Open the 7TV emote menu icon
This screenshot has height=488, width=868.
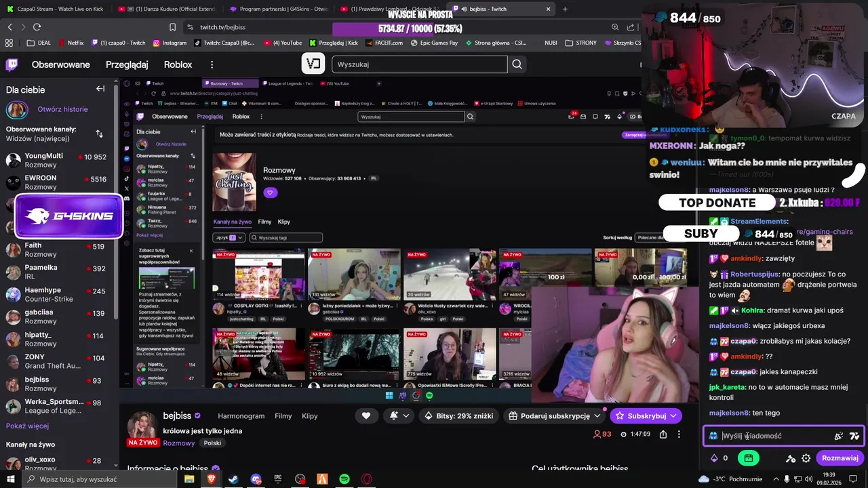(854, 436)
